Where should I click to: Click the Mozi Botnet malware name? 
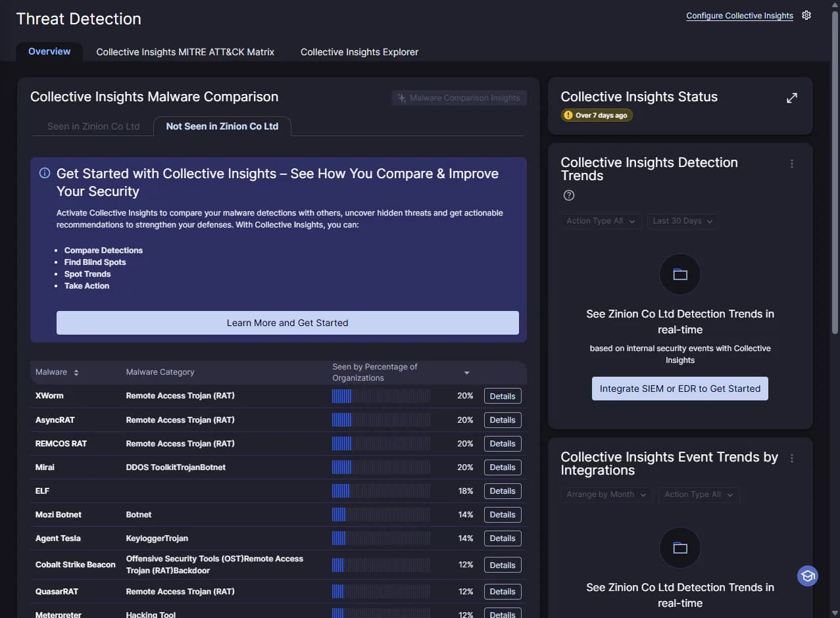click(59, 514)
